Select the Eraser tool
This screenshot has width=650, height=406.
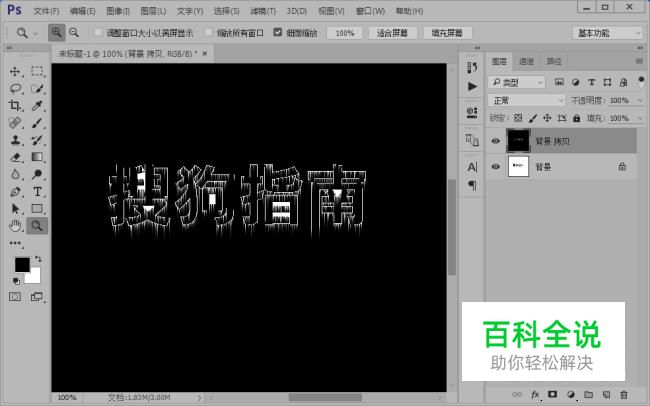pyautogui.click(x=15, y=157)
